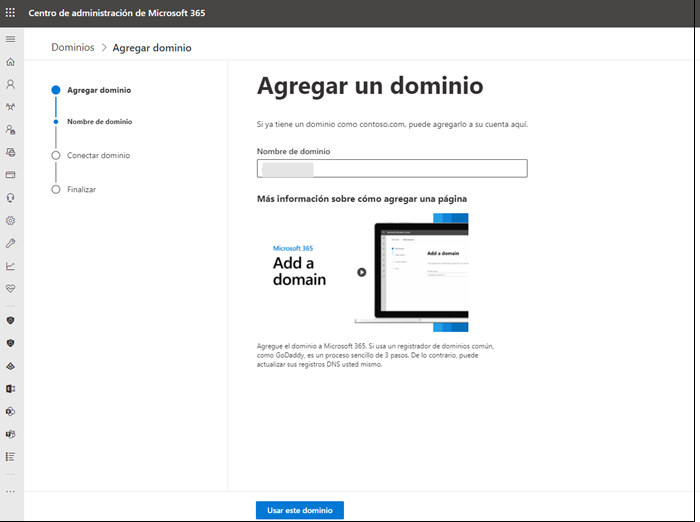The height and width of the screenshot is (522, 700).
Task: Open the Setup wrench icon
Action: point(10,243)
